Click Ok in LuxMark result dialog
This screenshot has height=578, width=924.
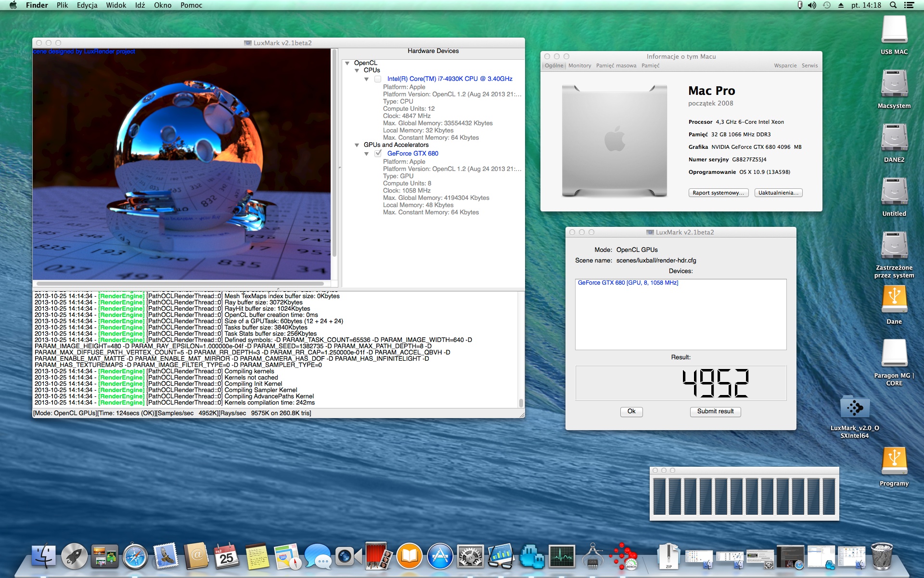pyautogui.click(x=631, y=411)
